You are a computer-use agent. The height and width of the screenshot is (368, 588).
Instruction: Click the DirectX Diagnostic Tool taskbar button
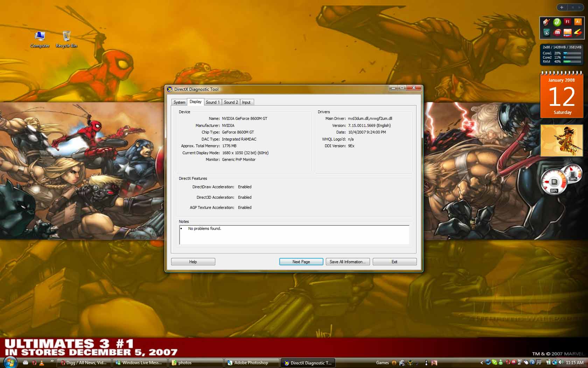(308, 363)
